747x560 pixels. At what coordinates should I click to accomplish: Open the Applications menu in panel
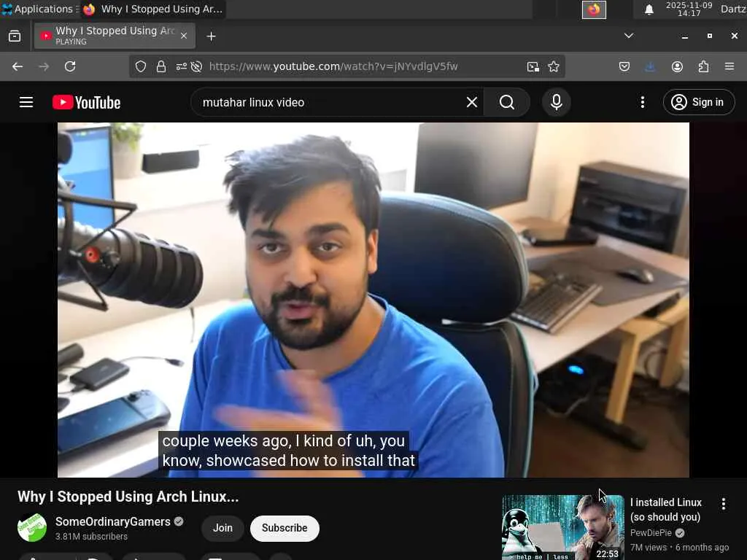39,9
